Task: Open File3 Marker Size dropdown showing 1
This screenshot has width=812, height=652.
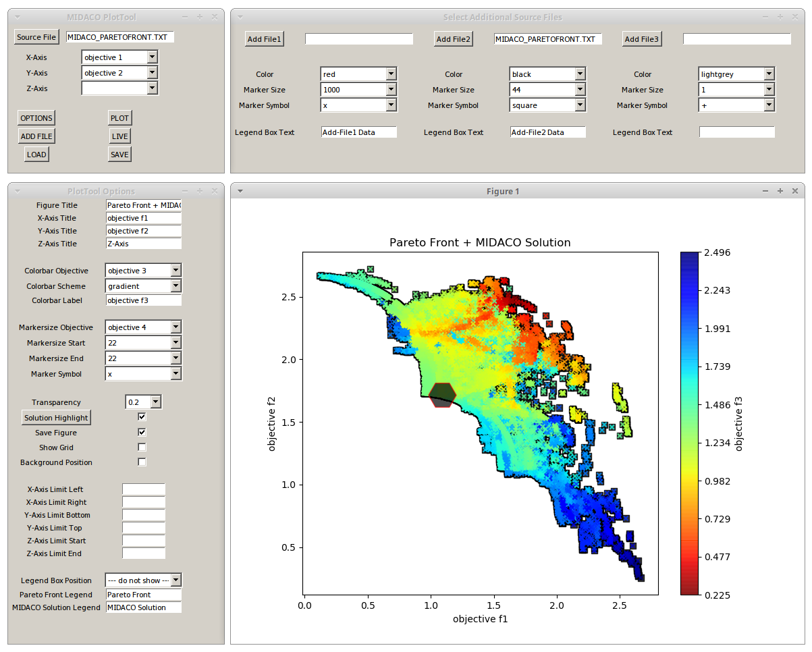Action: pos(736,90)
